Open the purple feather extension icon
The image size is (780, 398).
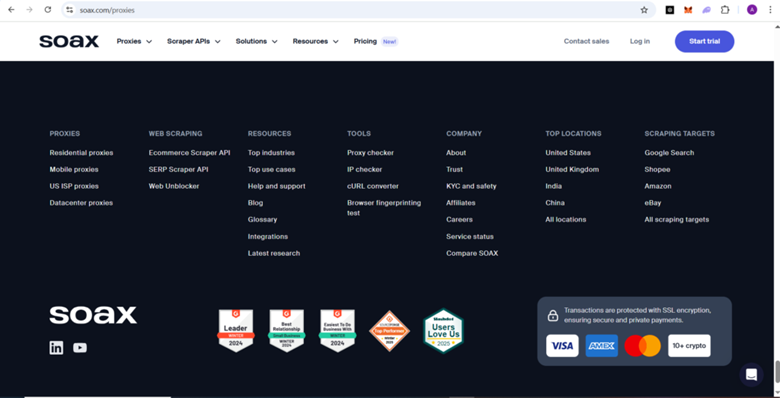click(x=706, y=10)
